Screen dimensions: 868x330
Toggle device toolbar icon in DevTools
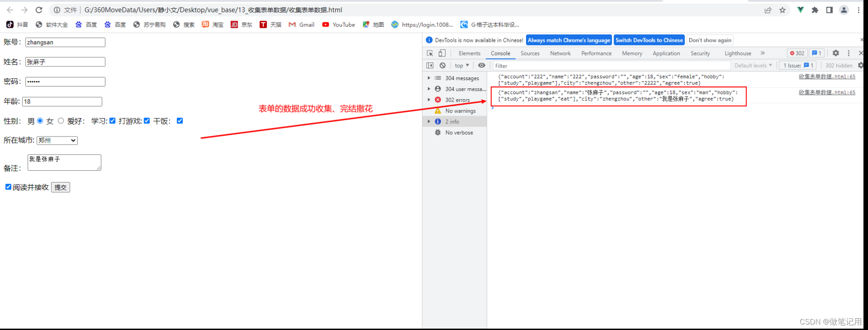442,53
